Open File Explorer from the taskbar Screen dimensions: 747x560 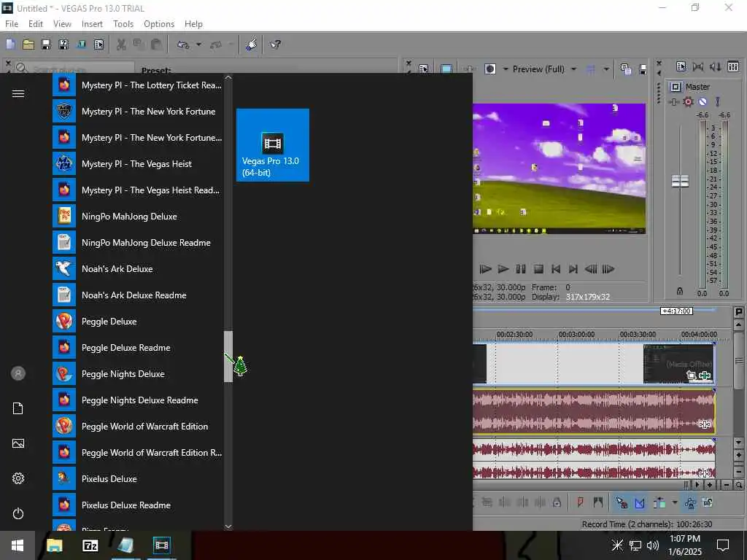click(54, 545)
